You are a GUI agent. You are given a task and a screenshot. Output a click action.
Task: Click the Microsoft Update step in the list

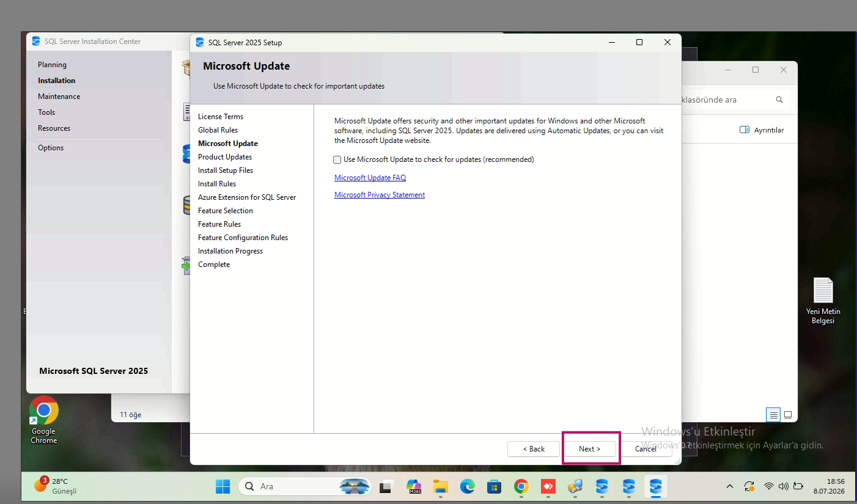(228, 144)
